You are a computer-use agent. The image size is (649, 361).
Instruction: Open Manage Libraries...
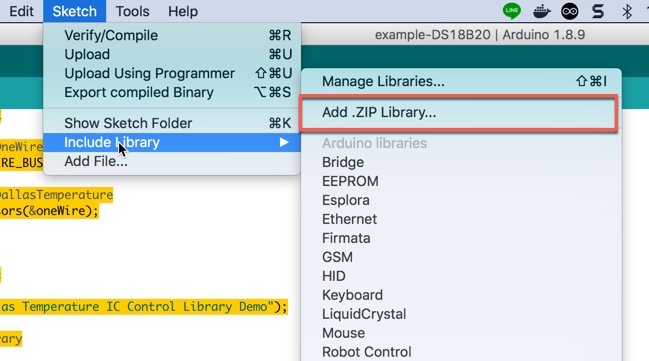(x=461, y=82)
